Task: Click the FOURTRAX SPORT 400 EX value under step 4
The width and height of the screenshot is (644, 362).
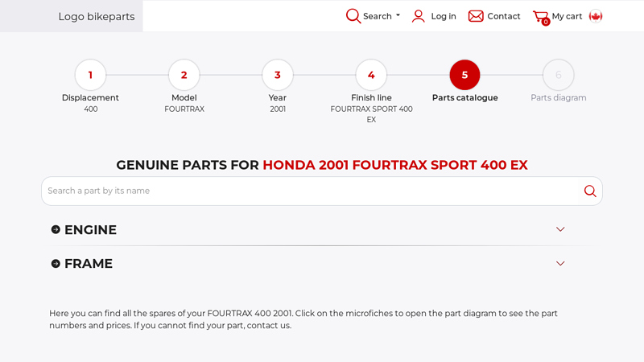Action: pos(371,114)
